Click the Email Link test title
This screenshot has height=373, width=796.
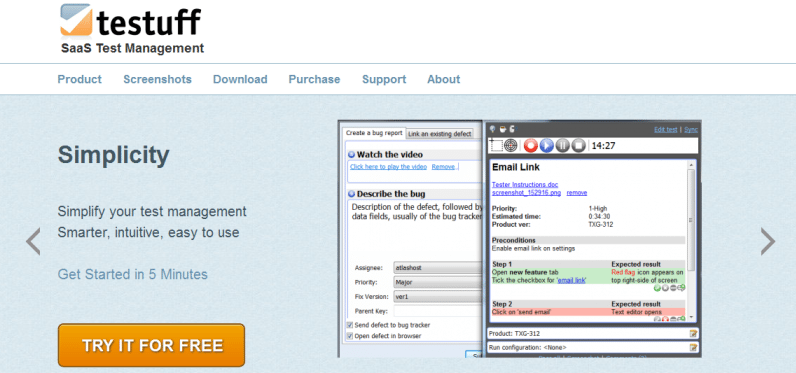(516, 167)
